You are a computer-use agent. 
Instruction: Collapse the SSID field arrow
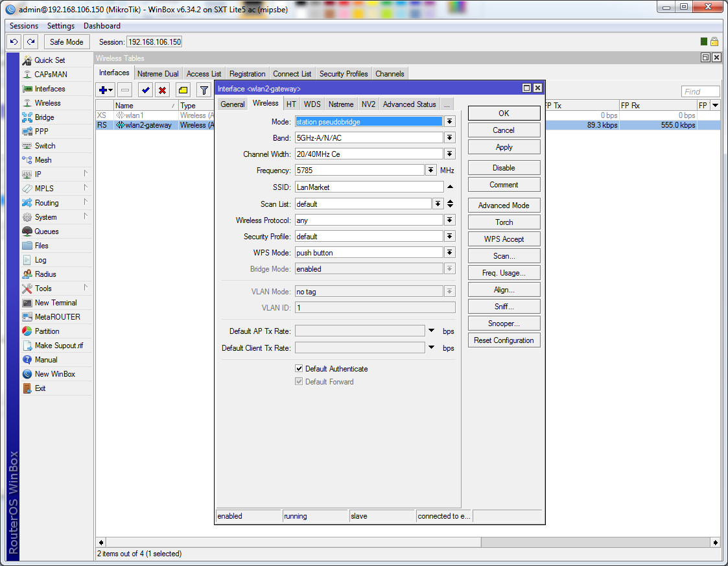coord(450,187)
